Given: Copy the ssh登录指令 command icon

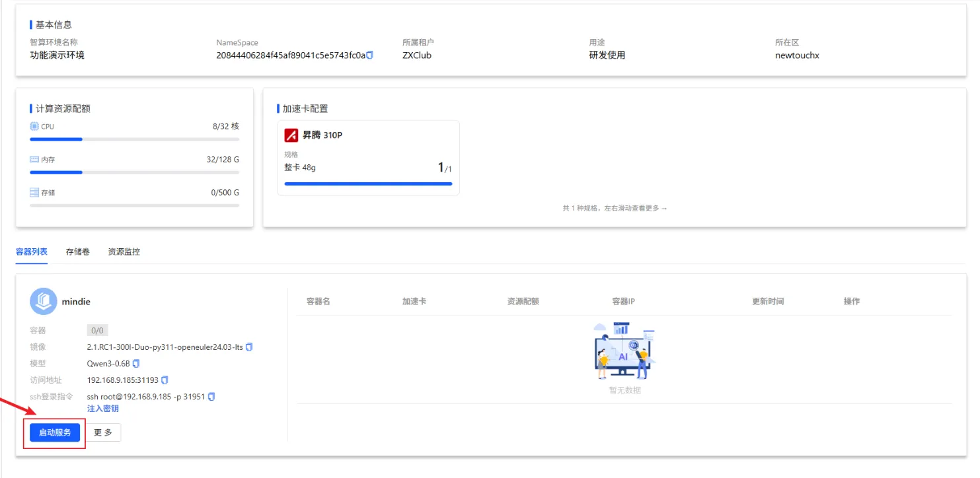Looking at the screenshot, I should (211, 397).
